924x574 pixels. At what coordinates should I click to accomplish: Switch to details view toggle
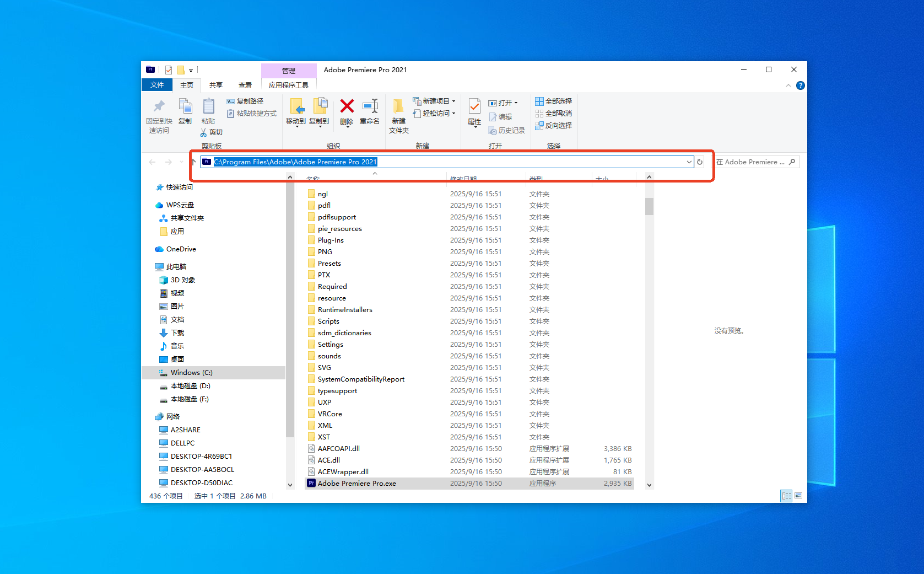[x=786, y=496]
